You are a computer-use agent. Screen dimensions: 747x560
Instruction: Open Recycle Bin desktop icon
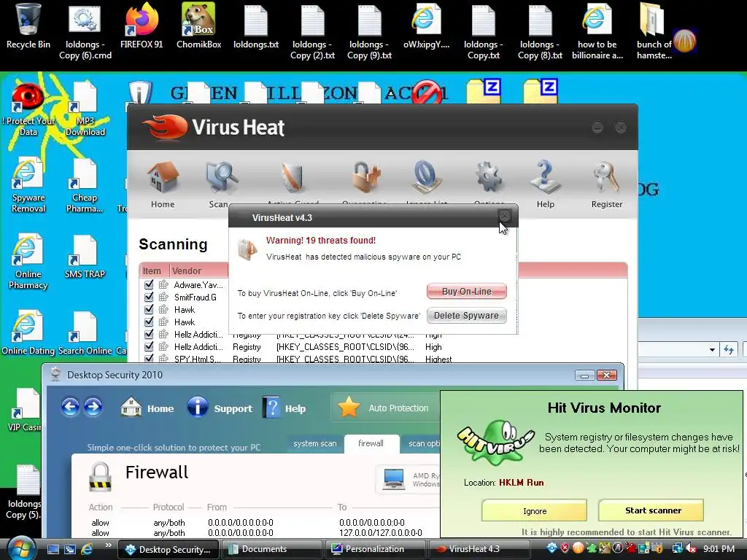(x=28, y=27)
